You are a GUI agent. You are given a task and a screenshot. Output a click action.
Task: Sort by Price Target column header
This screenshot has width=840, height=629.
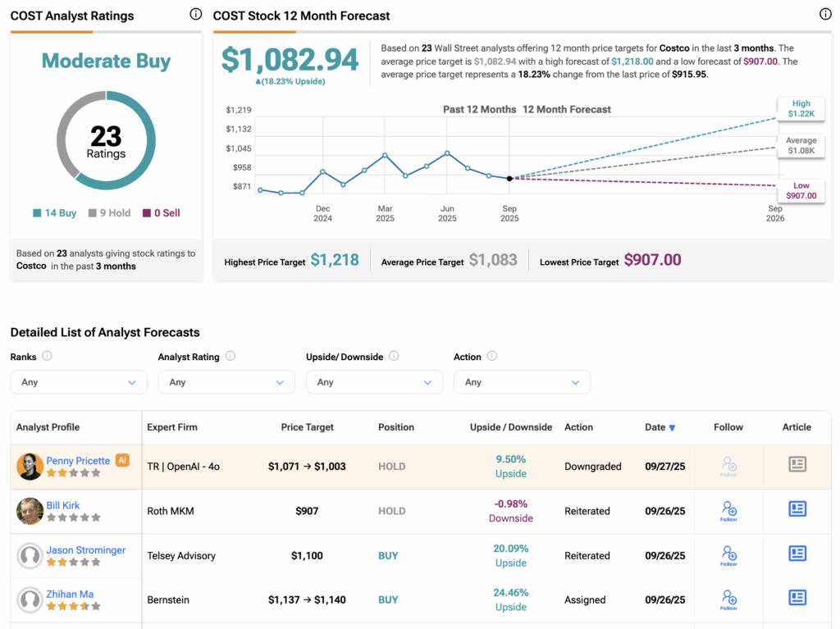(307, 427)
